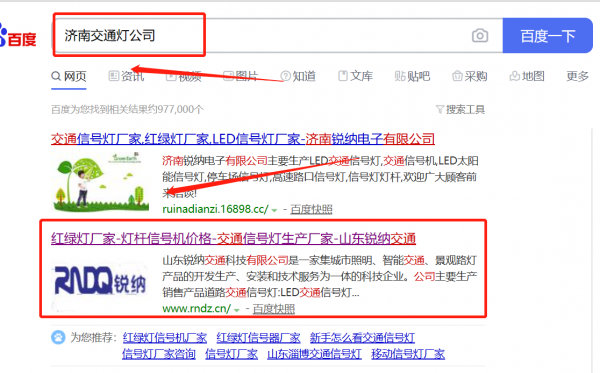This screenshot has width=600, height=373.
Task: Switch to the 视频 tab
Action: pos(184,76)
